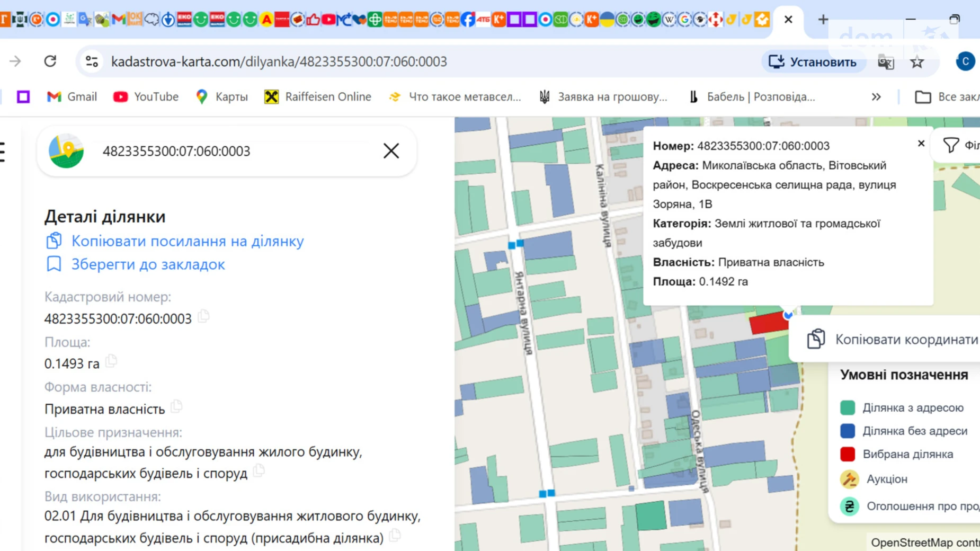Open the all bookmarks folder
The image size is (980, 551).
(945, 97)
